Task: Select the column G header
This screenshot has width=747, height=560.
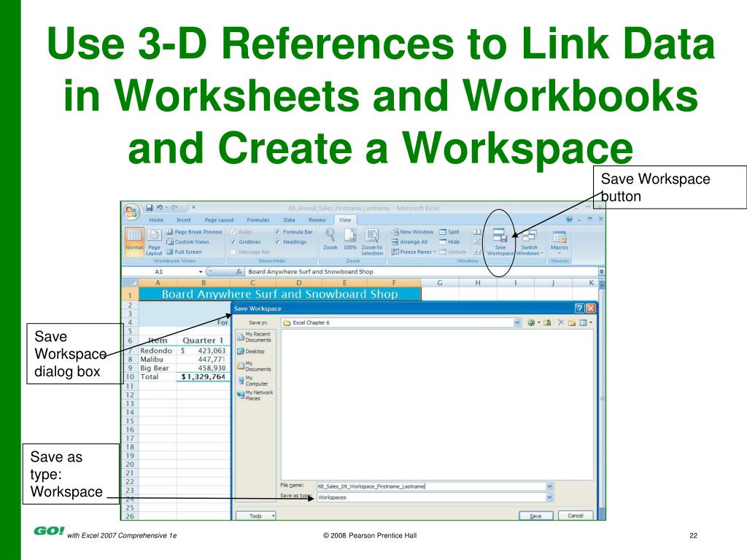Action: coord(440,283)
